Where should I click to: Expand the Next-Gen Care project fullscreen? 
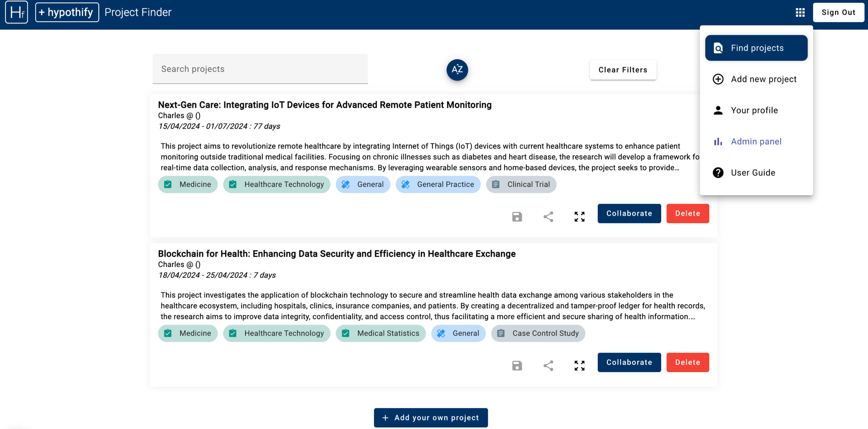click(x=579, y=217)
